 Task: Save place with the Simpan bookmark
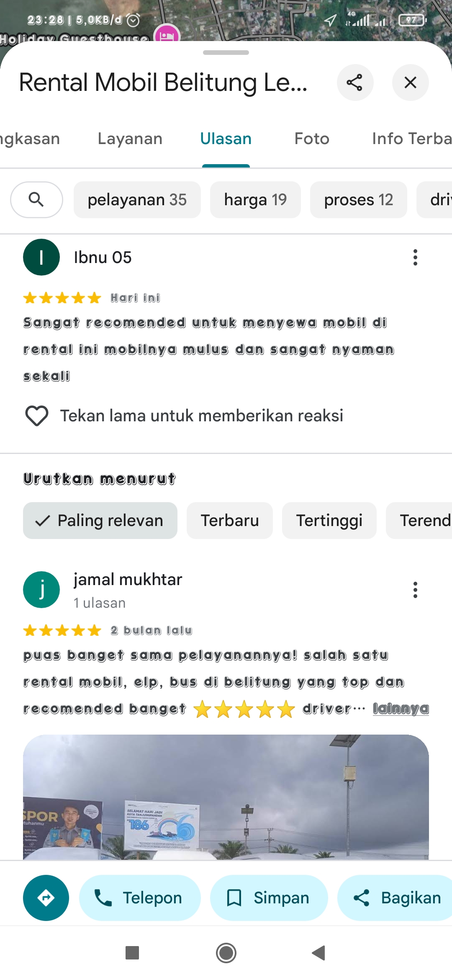[269, 898]
